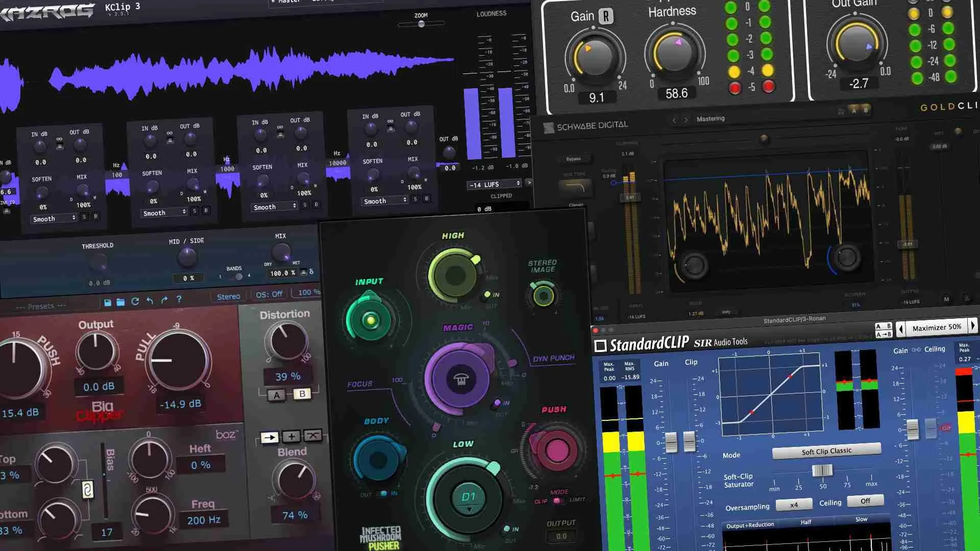Open help with the question mark icon

click(179, 299)
